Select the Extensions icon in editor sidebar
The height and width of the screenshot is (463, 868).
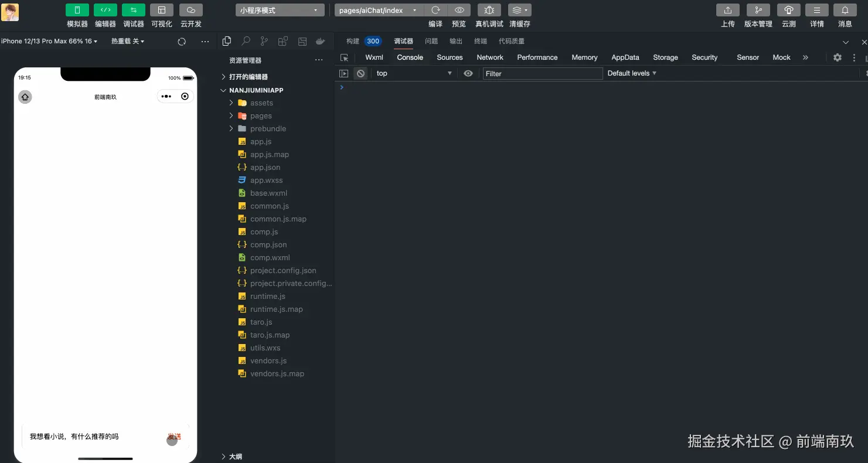[283, 41]
